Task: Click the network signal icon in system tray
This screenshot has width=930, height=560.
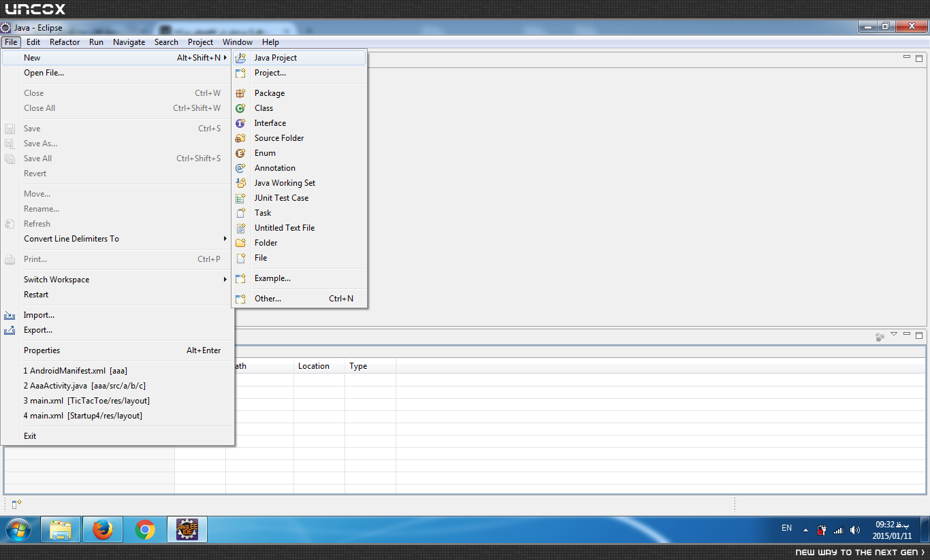Action: (839, 530)
